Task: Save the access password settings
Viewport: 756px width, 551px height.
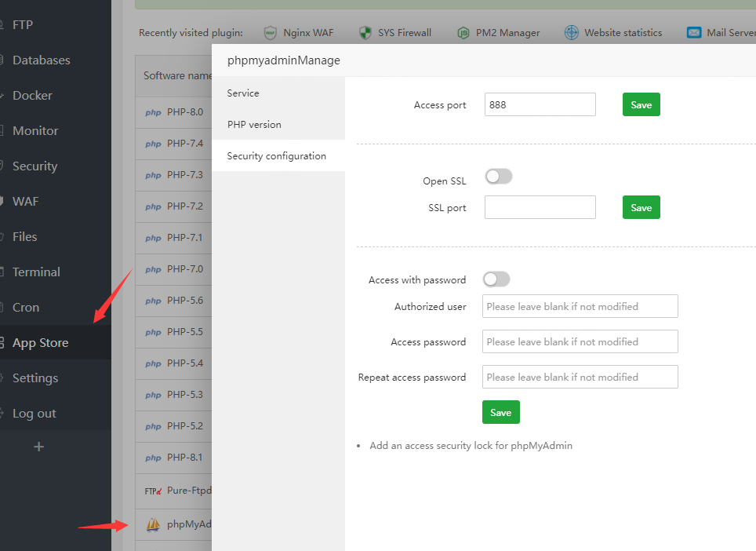Action: coord(501,413)
